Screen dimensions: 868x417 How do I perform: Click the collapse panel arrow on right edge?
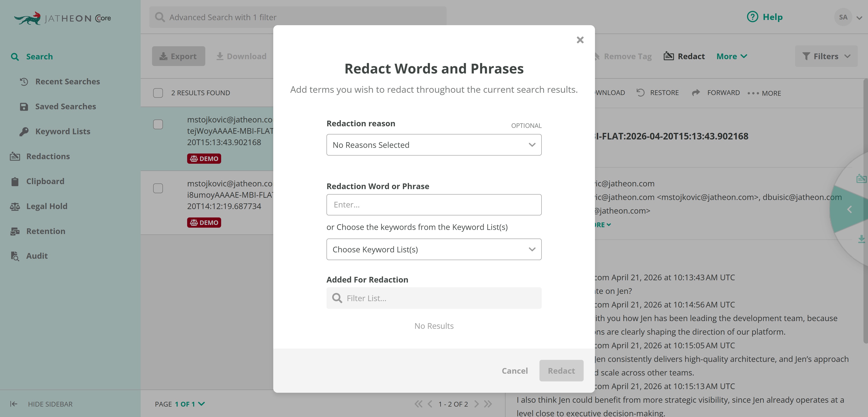tap(849, 210)
